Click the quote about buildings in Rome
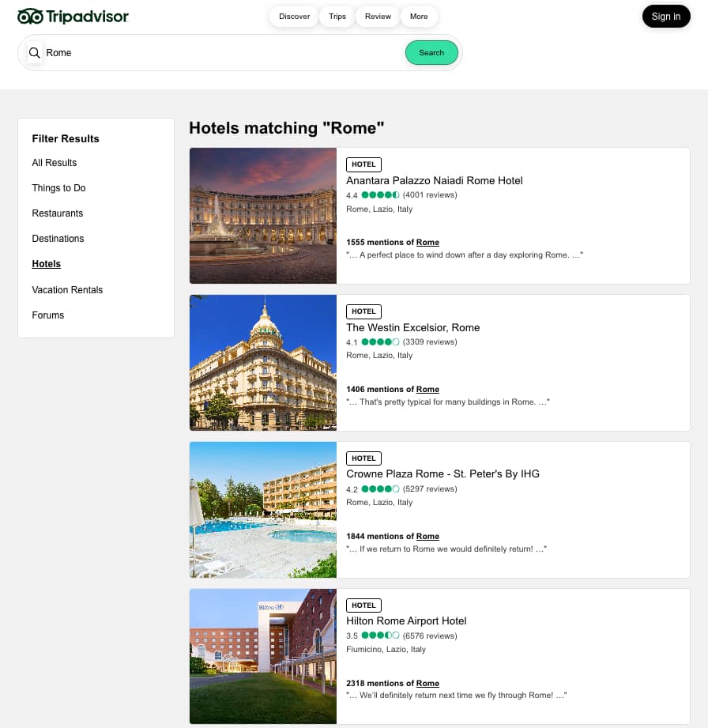 pyautogui.click(x=447, y=402)
